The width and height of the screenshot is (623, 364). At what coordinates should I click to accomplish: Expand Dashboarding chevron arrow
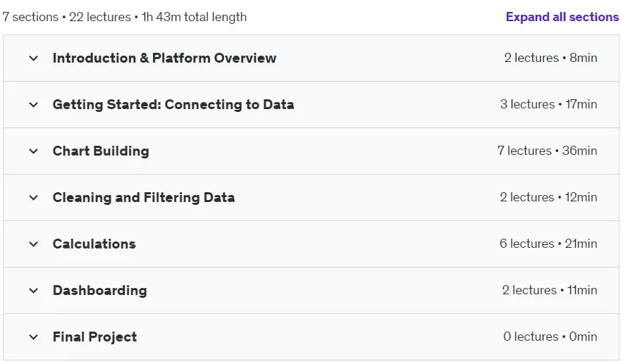(x=33, y=291)
